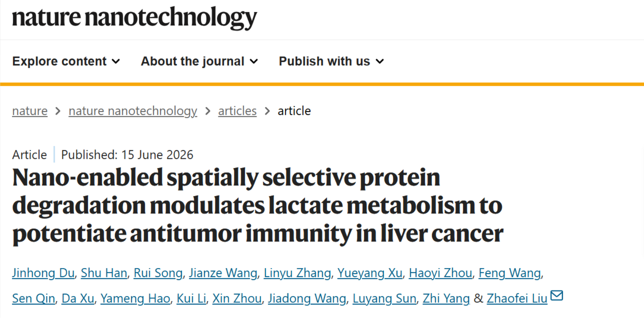Image resolution: width=644 pixels, height=318 pixels.
Task: Click the email envelope icon beside Zhaofei Liu
Action: click(556, 295)
